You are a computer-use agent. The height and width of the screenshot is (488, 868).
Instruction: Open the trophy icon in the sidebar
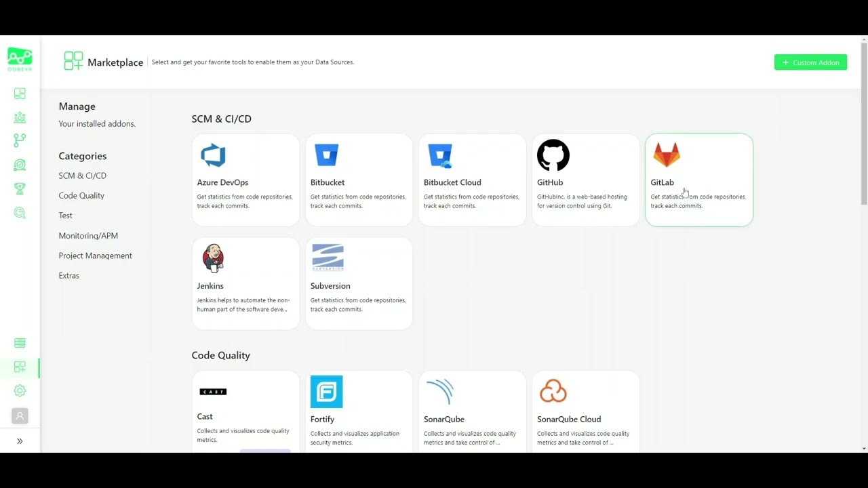click(x=20, y=189)
